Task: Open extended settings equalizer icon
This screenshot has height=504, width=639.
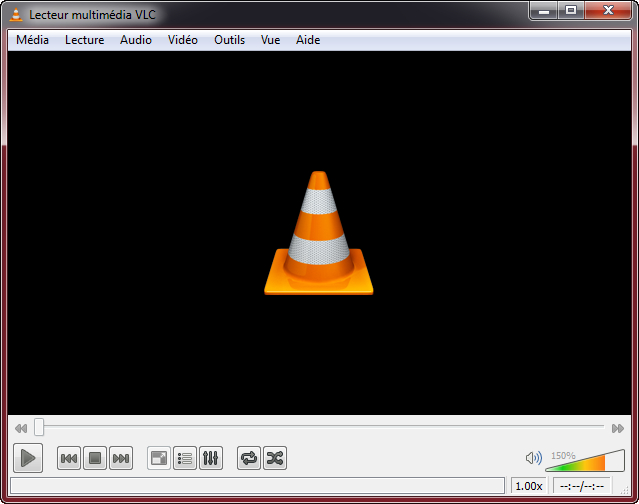Action: click(x=211, y=458)
